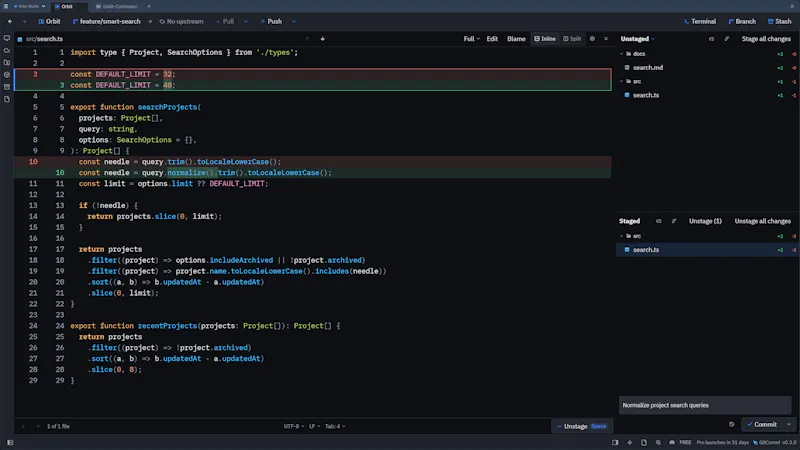
Task: Collapse the docs folder in Unstaged
Action: (x=621, y=54)
